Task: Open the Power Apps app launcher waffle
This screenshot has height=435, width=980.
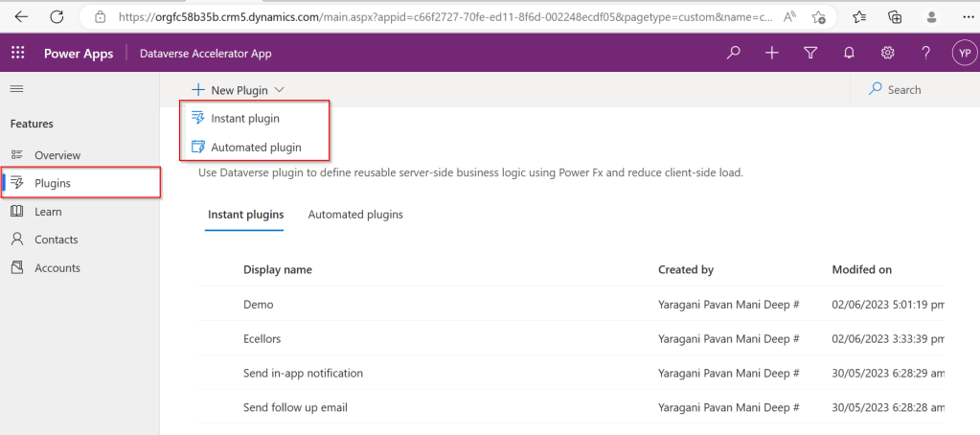Action: tap(18, 53)
